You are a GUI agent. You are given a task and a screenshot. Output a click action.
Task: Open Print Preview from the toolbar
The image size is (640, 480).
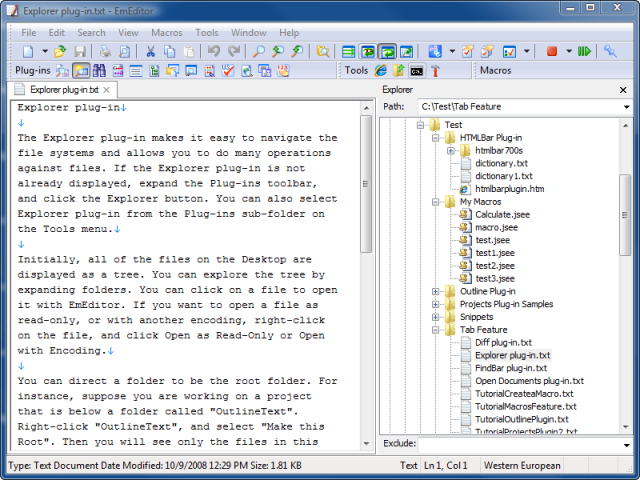pyautogui.click(x=124, y=51)
